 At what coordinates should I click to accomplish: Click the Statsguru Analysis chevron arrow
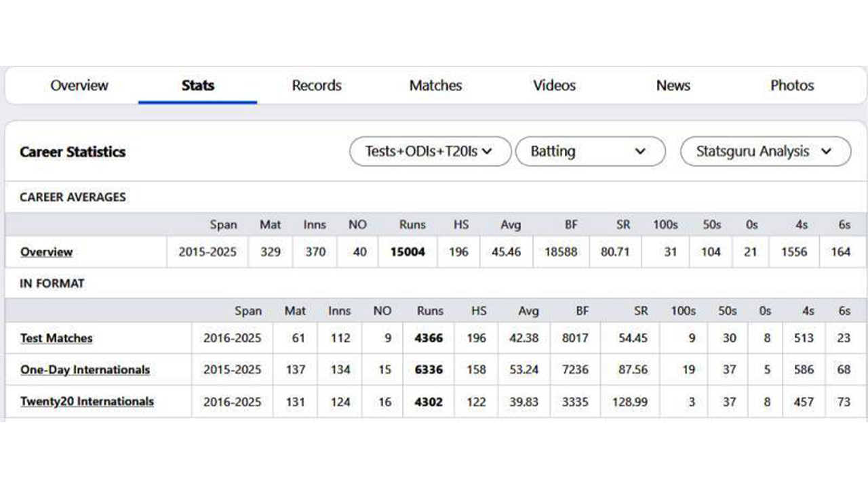click(x=826, y=151)
